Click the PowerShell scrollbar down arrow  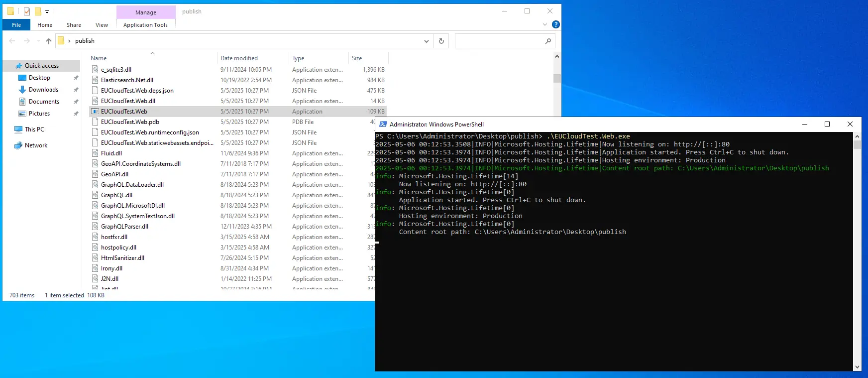[857, 367]
